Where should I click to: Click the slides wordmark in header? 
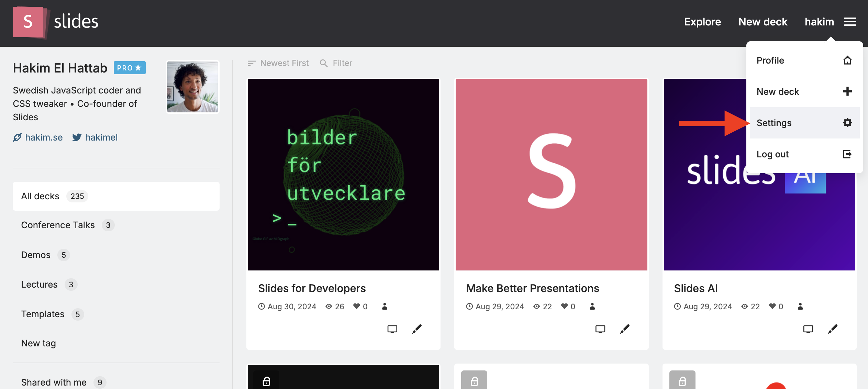click(x=76, y=22)
